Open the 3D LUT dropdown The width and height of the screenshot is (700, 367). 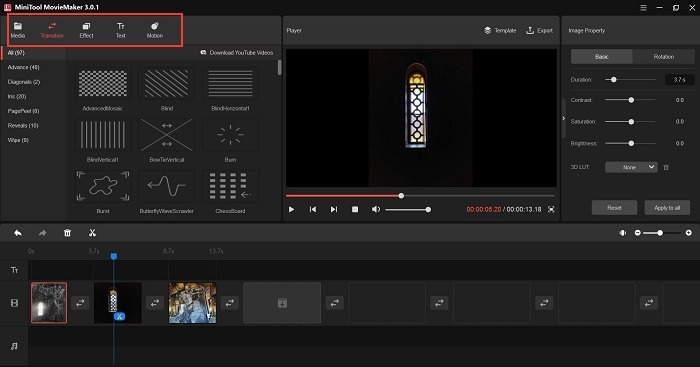pyautogui.click(x=631, y=167)
